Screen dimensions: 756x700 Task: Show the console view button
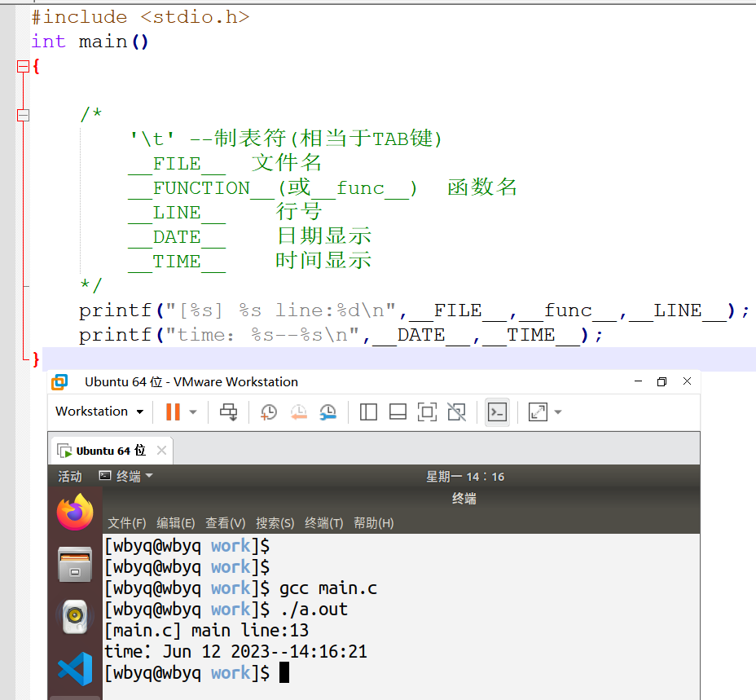497,412
